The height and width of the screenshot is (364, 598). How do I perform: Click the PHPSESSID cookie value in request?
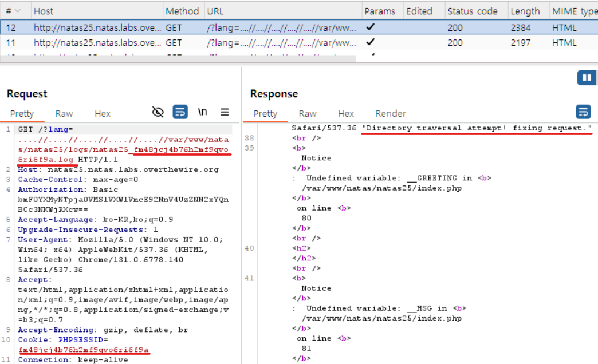(x=84, y=350)
